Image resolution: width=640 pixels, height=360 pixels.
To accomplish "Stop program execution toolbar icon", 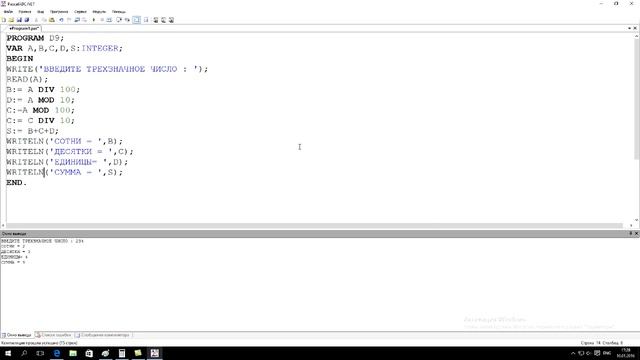I will pyautogui.click(x=102, y=20).
